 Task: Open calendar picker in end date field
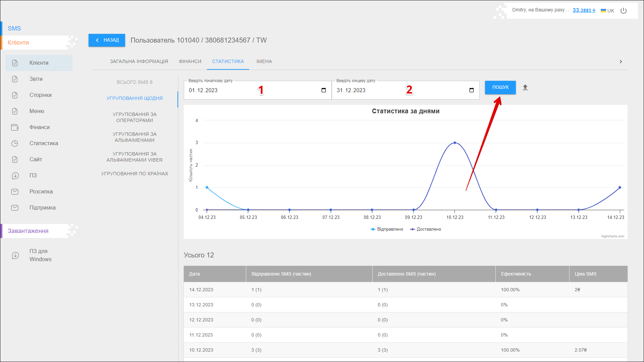pos(471,90)
